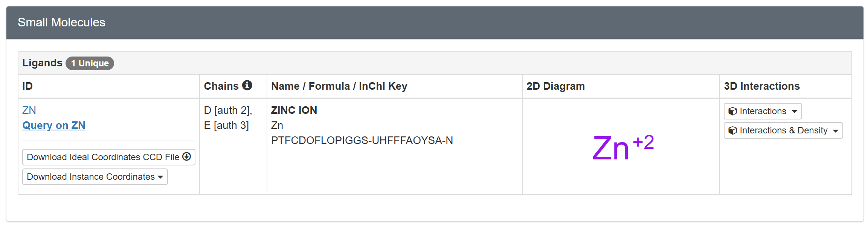This screenshot has width=868, height=228.
Task: Expand the Interactions dropdown caret
Action: click(795, 112)
